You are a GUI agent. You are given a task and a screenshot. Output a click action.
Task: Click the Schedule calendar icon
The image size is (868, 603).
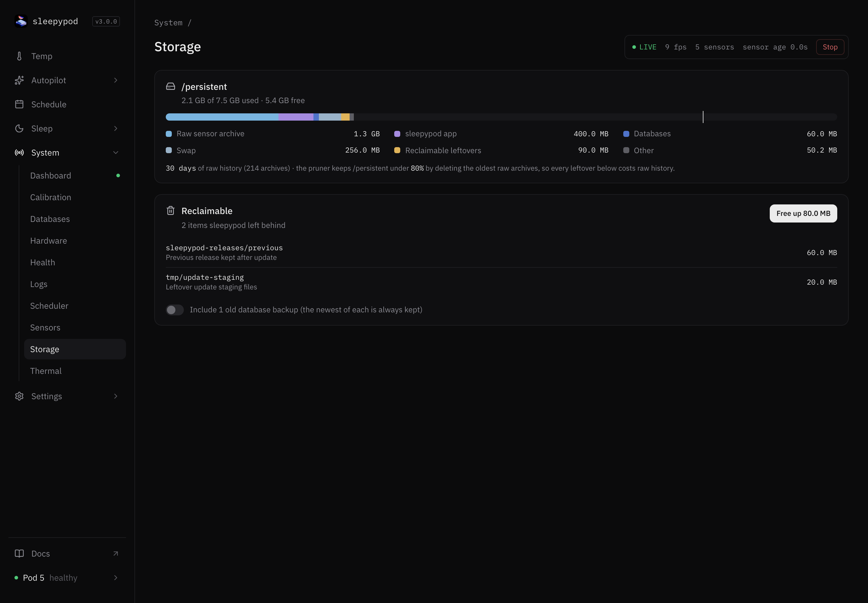coord(19,104)
